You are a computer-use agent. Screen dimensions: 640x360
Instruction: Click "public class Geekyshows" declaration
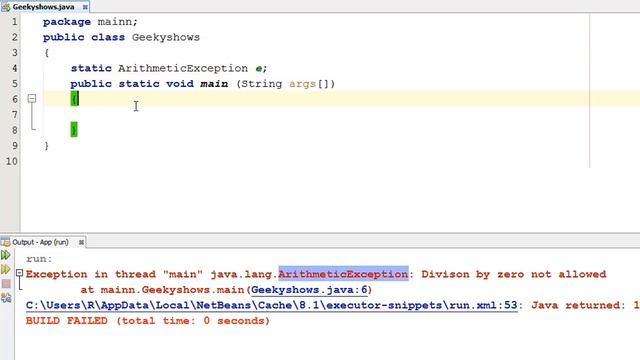pyautogui.click(x=121, y=37)
